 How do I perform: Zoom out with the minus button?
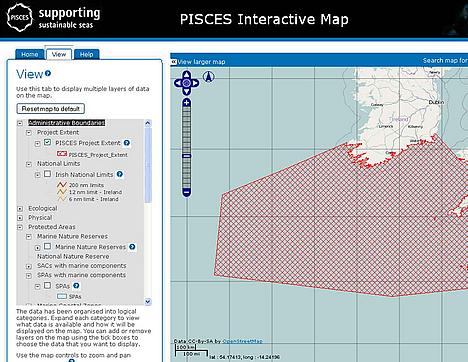click(187, 192)
